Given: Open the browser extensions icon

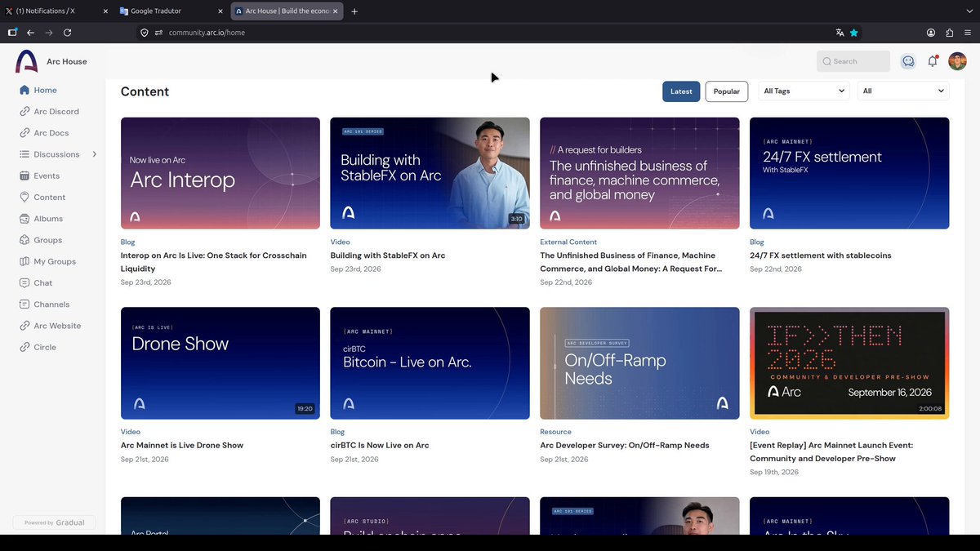Looking at the screenshot, I should point(949,33).
